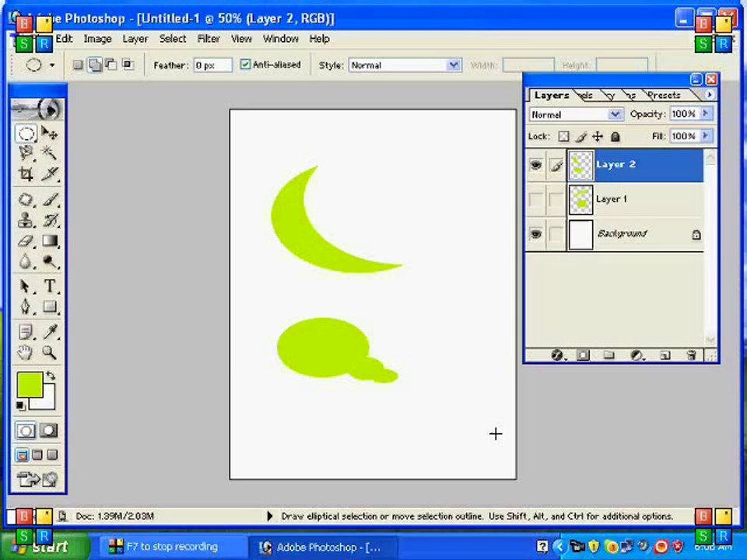Open the Opacity slider arrow

tap(706, 114)
